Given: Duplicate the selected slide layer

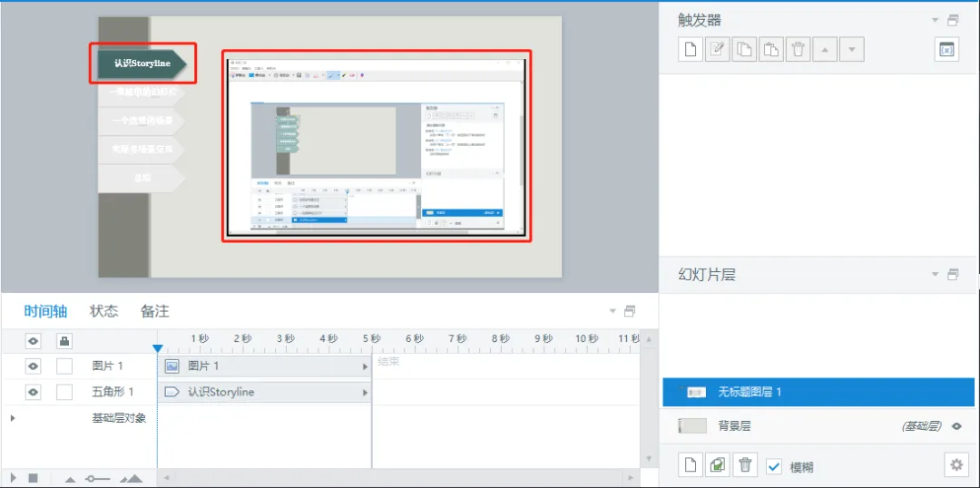Looking at the screenshot, I should (x=718, y=465).
